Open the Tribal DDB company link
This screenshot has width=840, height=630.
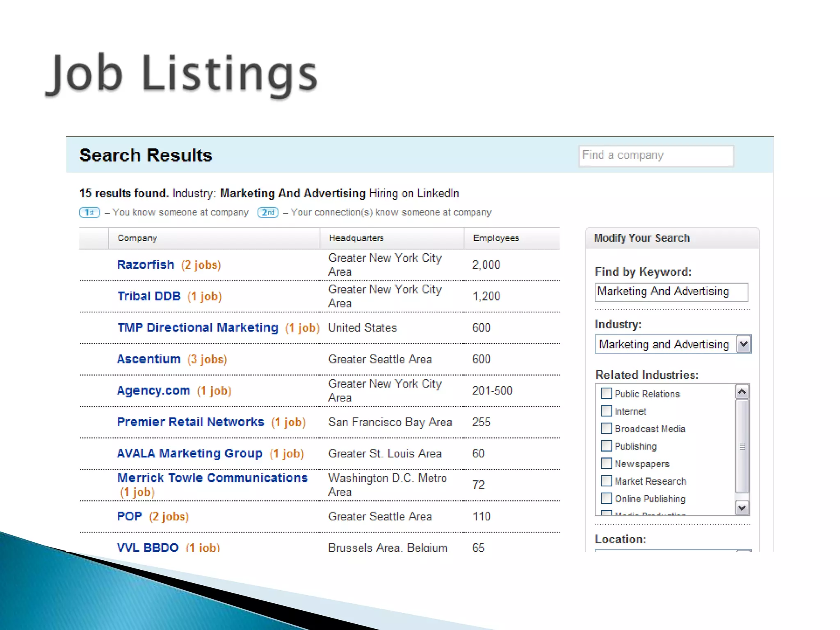pos(149,296)
